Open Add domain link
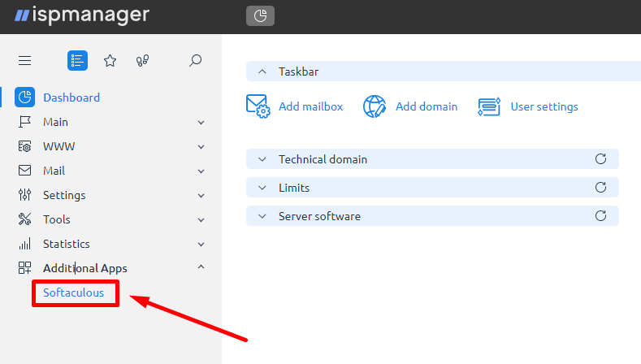641x364 pixels. pyautogui.click(x=427, y=106)
